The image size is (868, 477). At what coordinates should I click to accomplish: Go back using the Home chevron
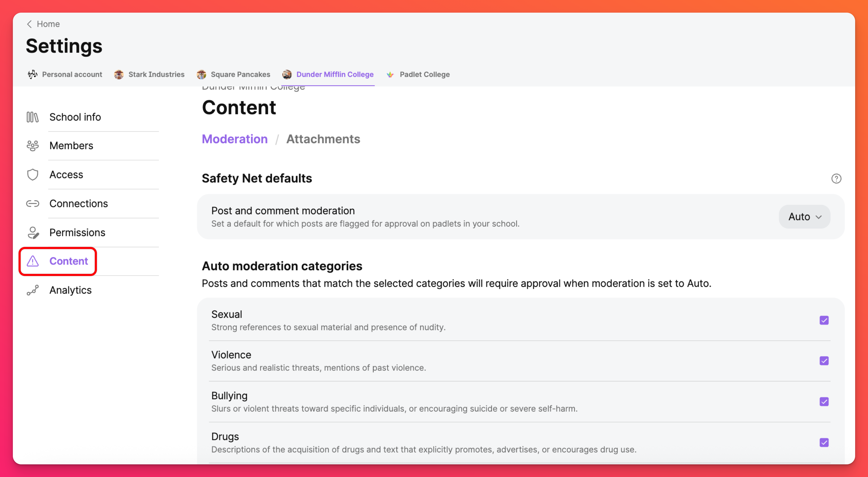(30, 24)
